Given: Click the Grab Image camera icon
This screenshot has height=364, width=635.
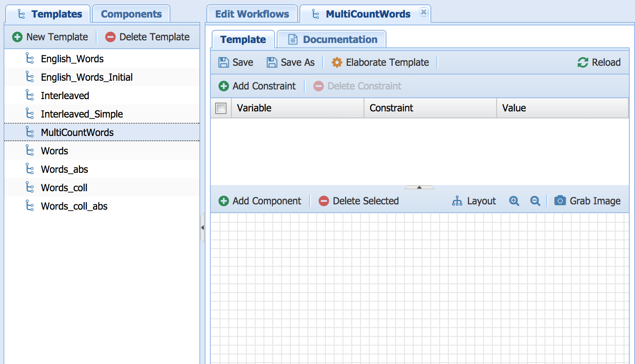Looking at the screenshot, I should (560, 201).
